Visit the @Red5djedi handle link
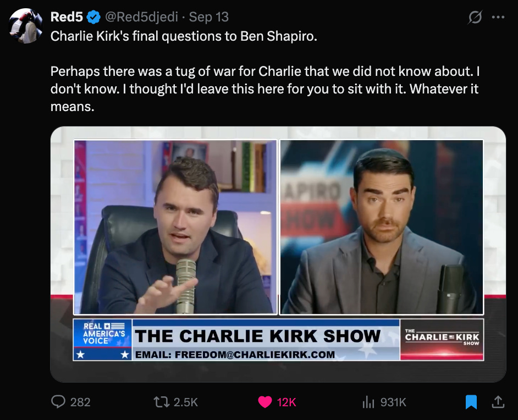This screenshot has height=420, width=518. (x=141, y=17)
